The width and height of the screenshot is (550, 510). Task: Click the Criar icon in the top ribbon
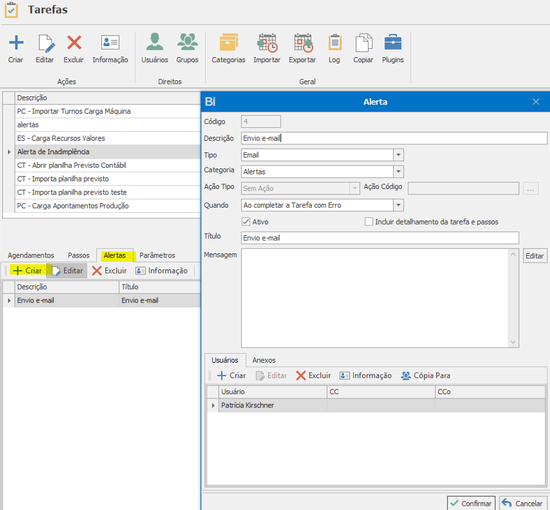point(16,43)
